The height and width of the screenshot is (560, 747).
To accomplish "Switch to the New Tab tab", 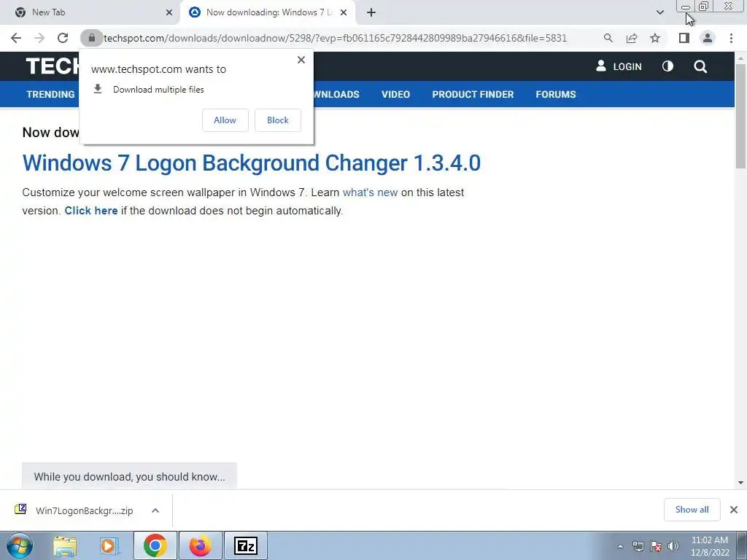I will click(x=90, y=12).
